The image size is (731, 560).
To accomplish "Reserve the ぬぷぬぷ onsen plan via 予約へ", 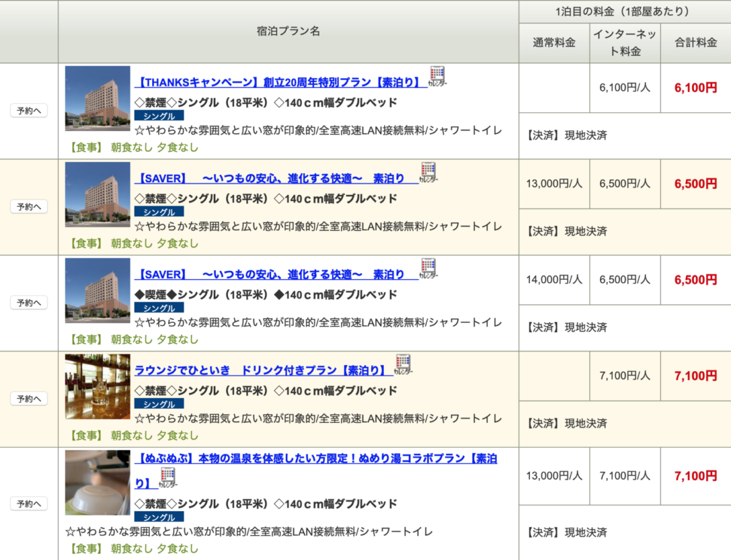I will 29,504.
